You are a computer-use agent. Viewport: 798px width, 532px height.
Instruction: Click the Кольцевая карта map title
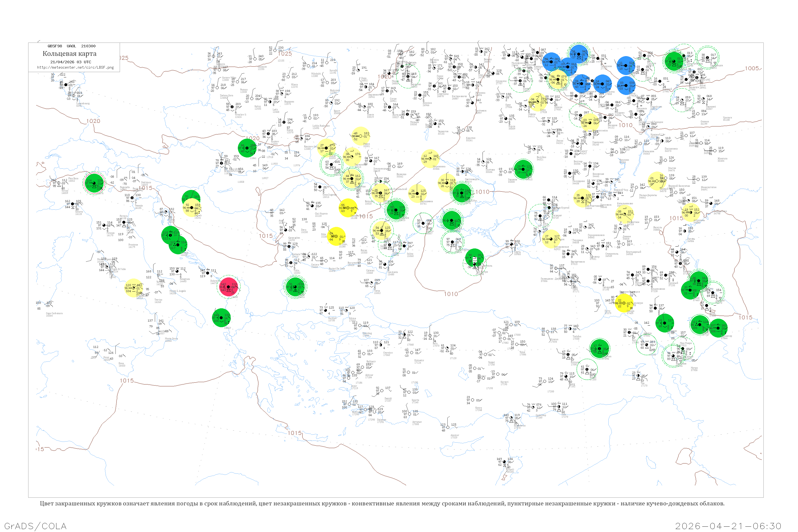(x=69, y=54)
